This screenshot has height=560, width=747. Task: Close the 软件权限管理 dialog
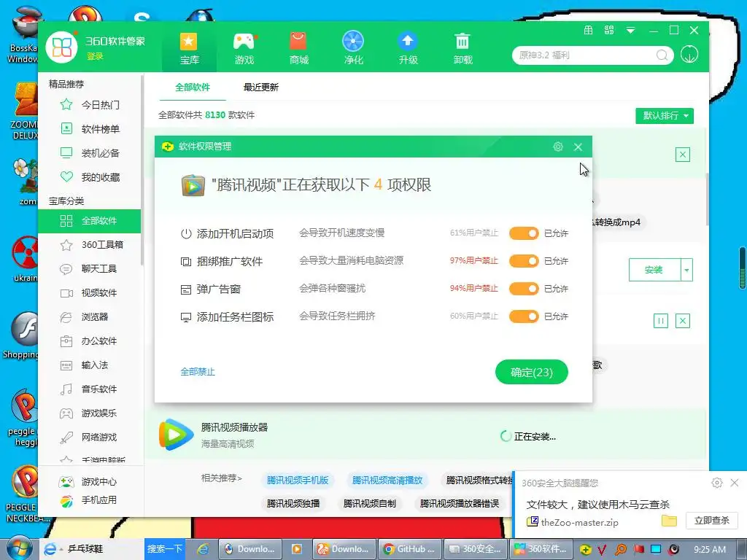pyautogui.click(x=578, y=147)
